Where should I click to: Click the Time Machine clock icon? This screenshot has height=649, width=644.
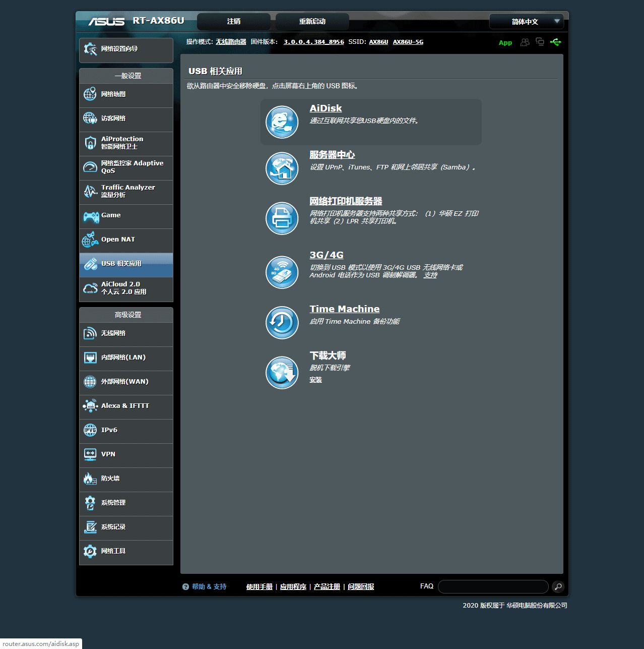click(x=282, y=323)
